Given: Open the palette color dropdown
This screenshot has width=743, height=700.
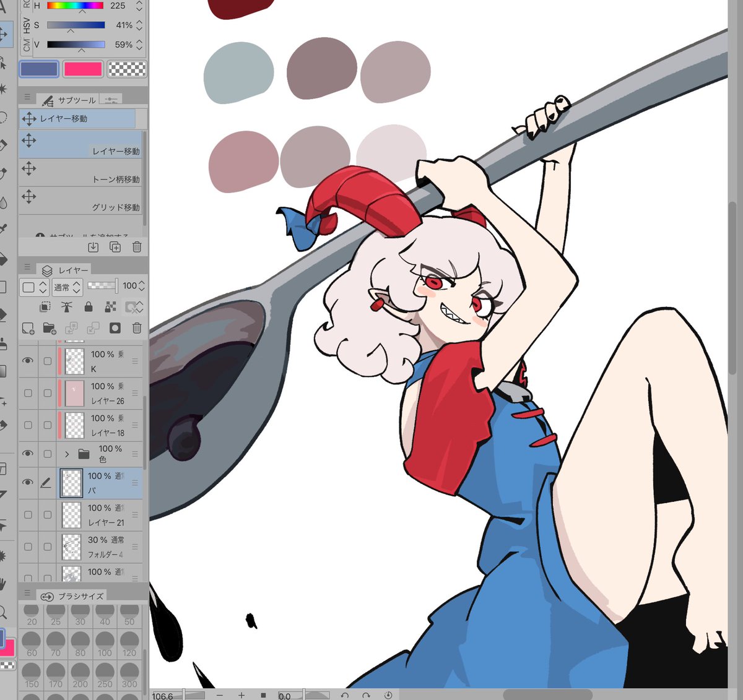Looking at the screenshot, I should [35, 287].
